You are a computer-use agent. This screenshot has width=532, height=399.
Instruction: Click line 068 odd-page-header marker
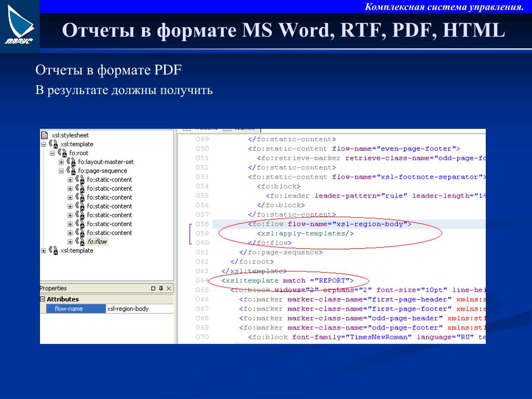point(362,318)
